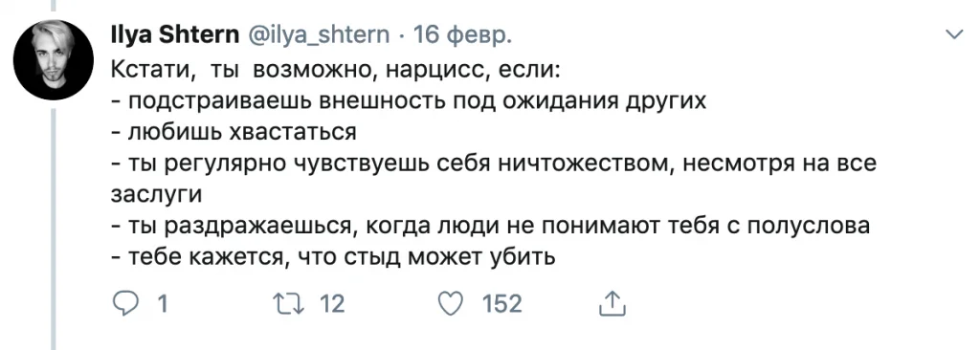Open the tweet via 16 февр. timestamp
The image size is (980, 350).
(462, 36)
